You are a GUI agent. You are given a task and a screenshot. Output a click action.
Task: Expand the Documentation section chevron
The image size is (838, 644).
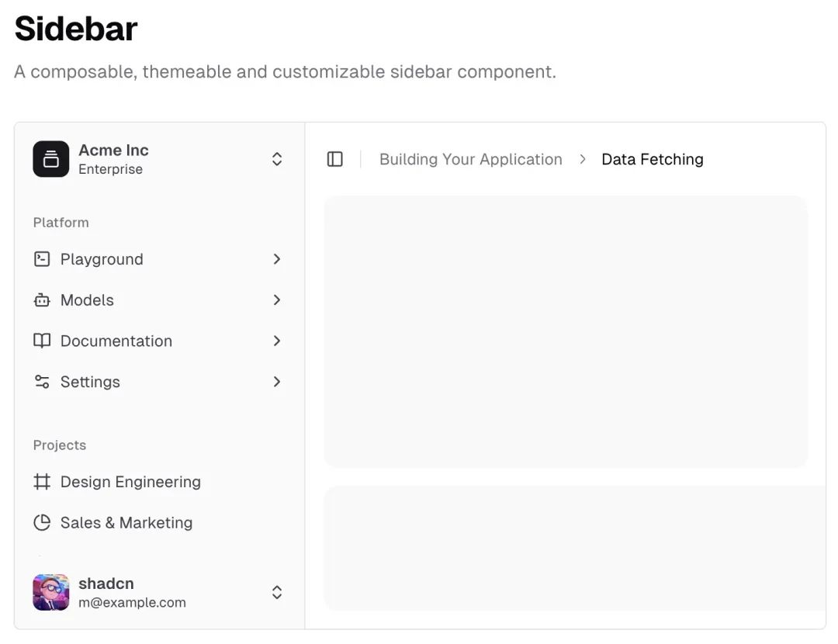click(x=277, y=341)
